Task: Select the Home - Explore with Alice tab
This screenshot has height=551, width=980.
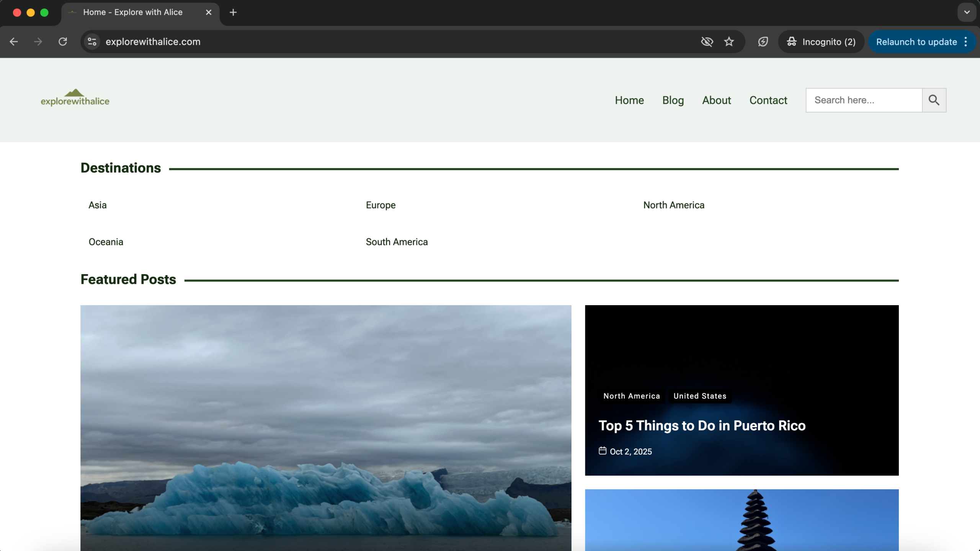Action: [132, 12]
